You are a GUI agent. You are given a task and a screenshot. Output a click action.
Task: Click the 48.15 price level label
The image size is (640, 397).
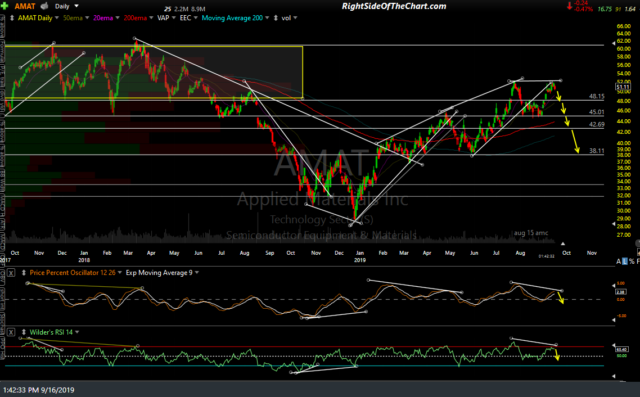pyautogui.click(x=596, y=97)
